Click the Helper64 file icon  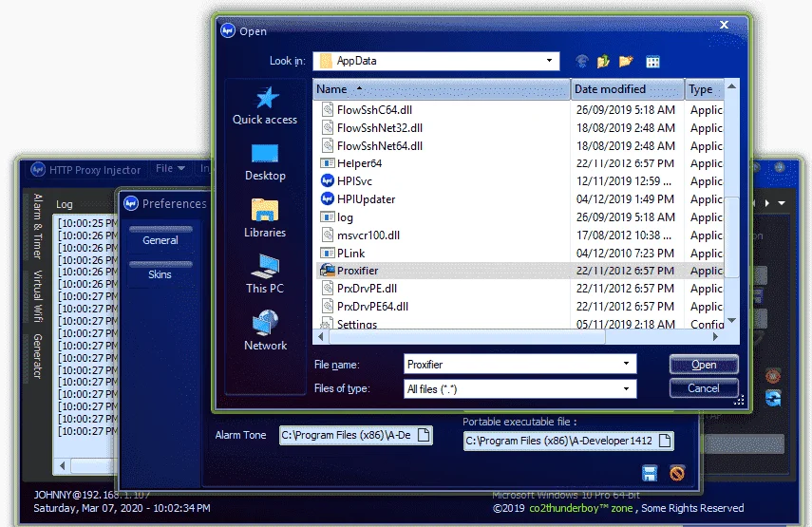tap(328, 163)
